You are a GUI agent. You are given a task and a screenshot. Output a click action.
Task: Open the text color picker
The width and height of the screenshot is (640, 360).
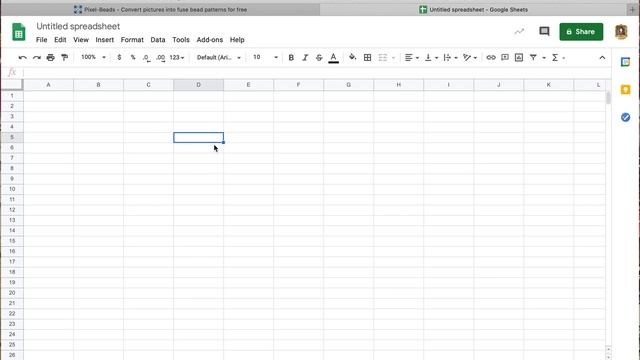(333, 58)
